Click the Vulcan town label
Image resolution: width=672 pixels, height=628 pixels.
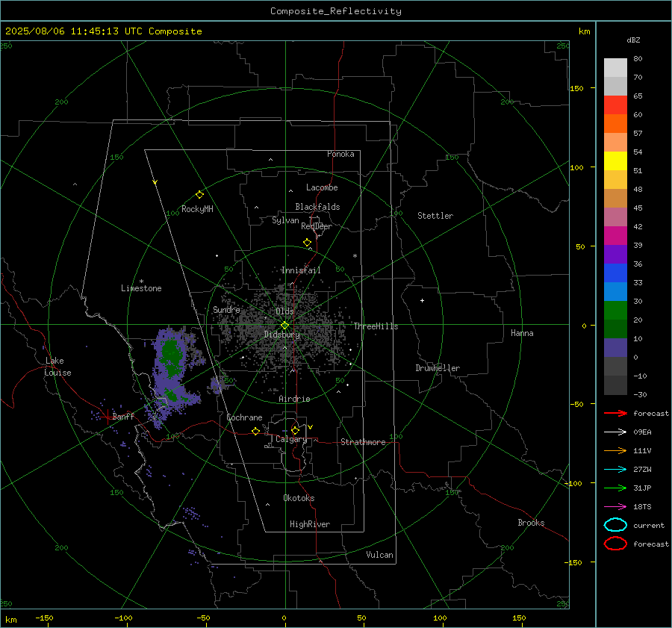[379, 555]
